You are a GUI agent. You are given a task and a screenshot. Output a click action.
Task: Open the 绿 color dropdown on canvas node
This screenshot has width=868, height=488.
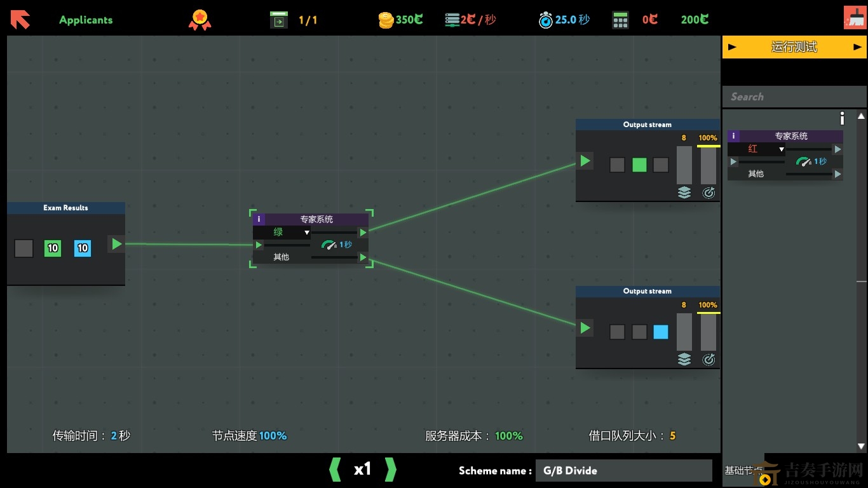tap(306, 233)
